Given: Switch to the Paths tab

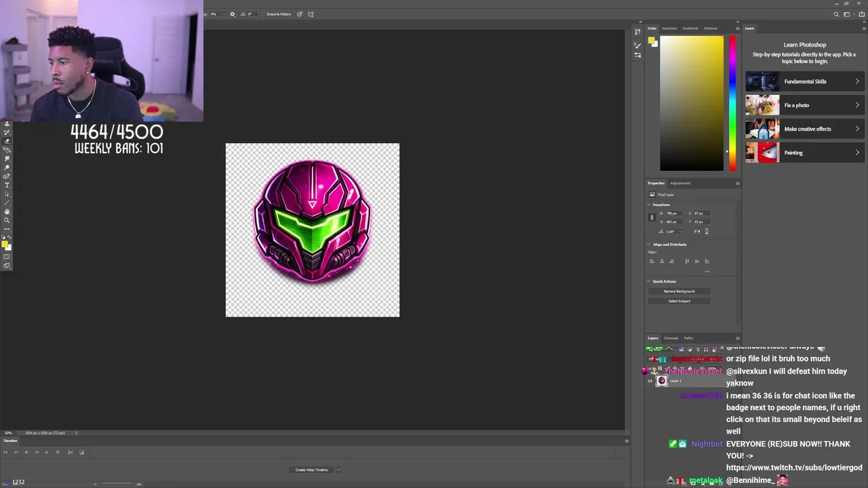Looking at the screenshot, I should click(688, 338).
